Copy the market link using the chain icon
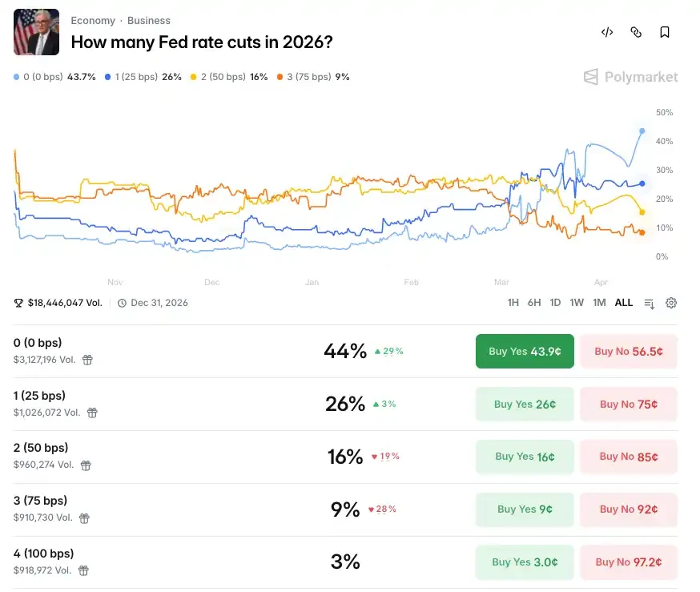This screenshot has height=592, width=700. tap(636, 32)
